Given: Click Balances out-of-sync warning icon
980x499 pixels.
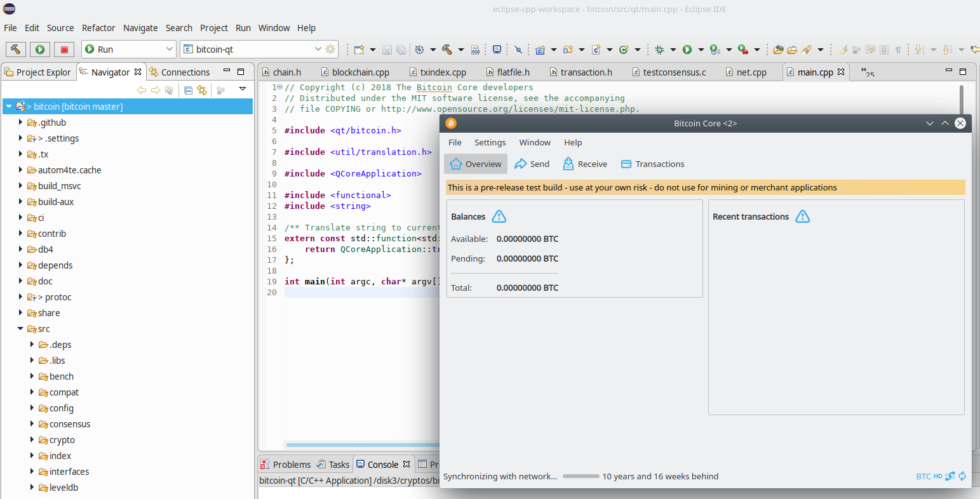Looking at the screenshot, I should (499, 216).
